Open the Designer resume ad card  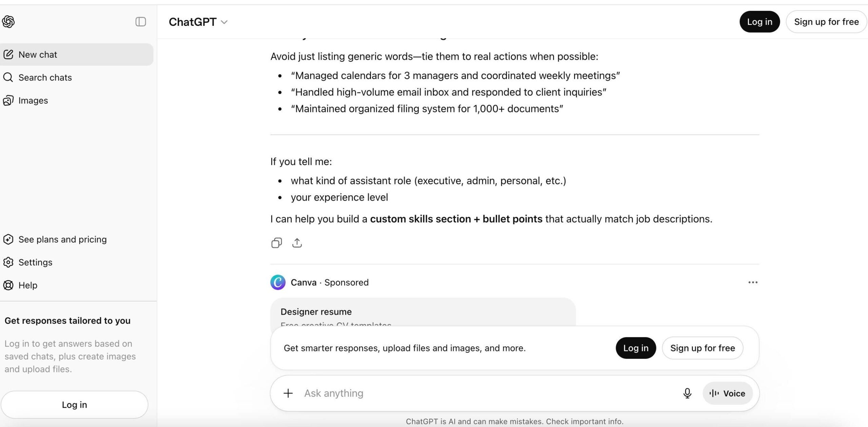pyautogui.click(x=422, y=312)
